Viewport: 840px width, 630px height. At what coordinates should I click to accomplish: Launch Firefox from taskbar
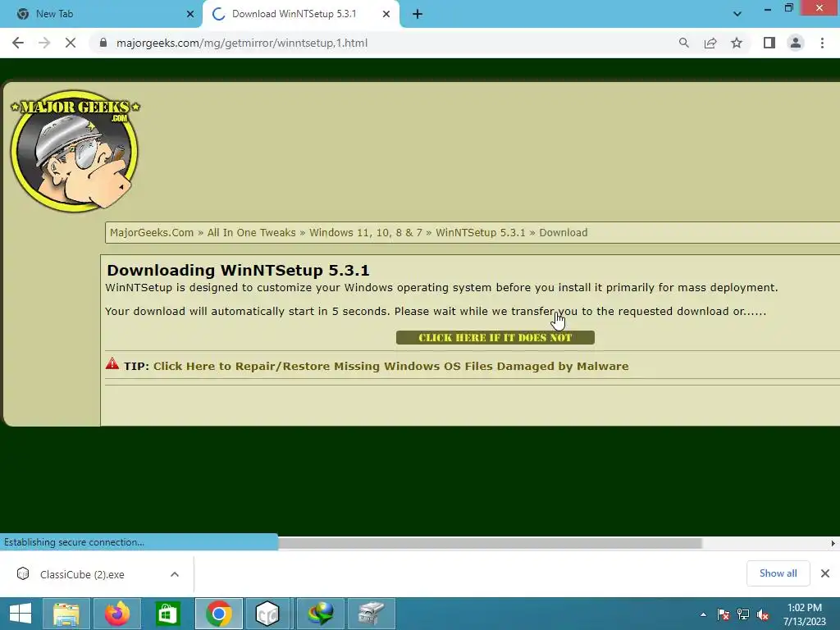[x=117, y=614]
